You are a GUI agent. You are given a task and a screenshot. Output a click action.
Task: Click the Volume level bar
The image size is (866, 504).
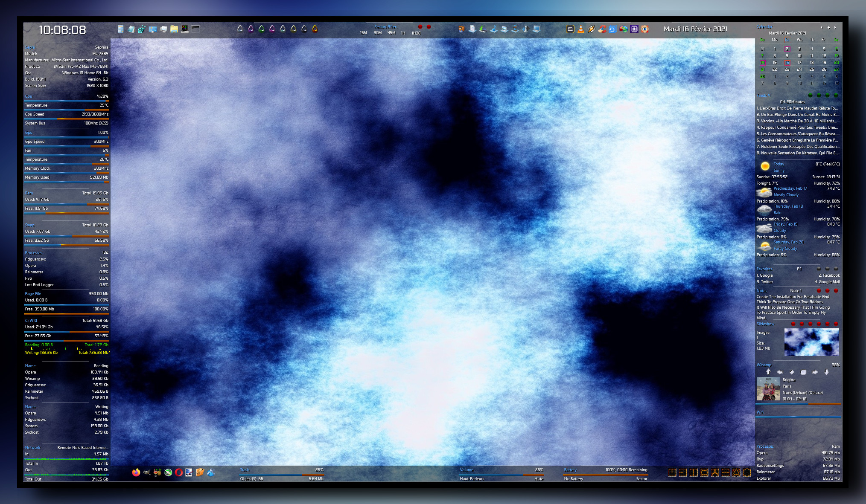coord(502,474)
